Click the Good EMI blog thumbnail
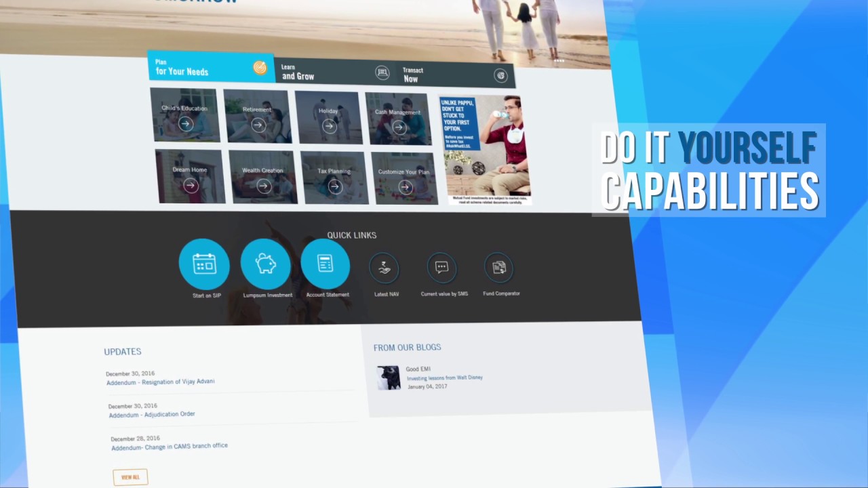The height and width of the screenshot is (488, 868). click(389, 378)
